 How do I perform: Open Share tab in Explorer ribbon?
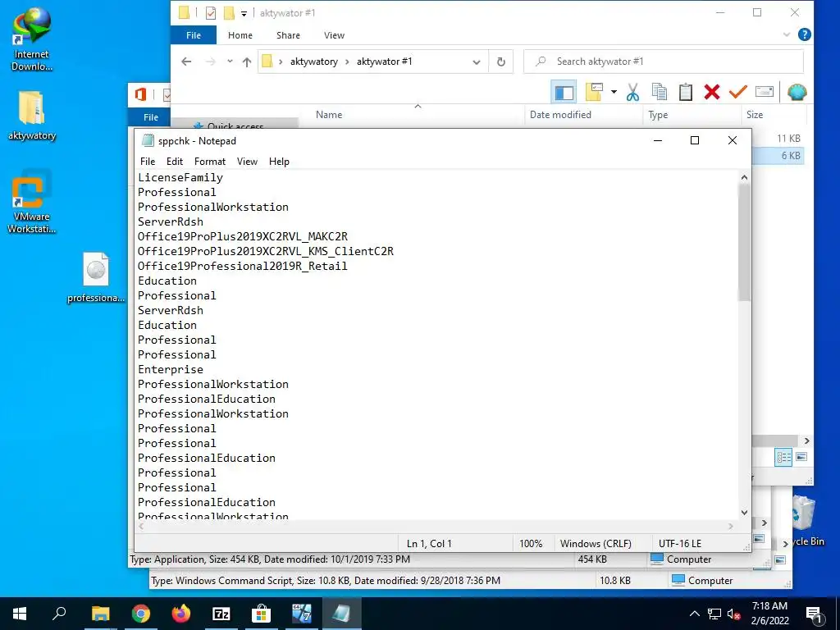pos(288,35)
